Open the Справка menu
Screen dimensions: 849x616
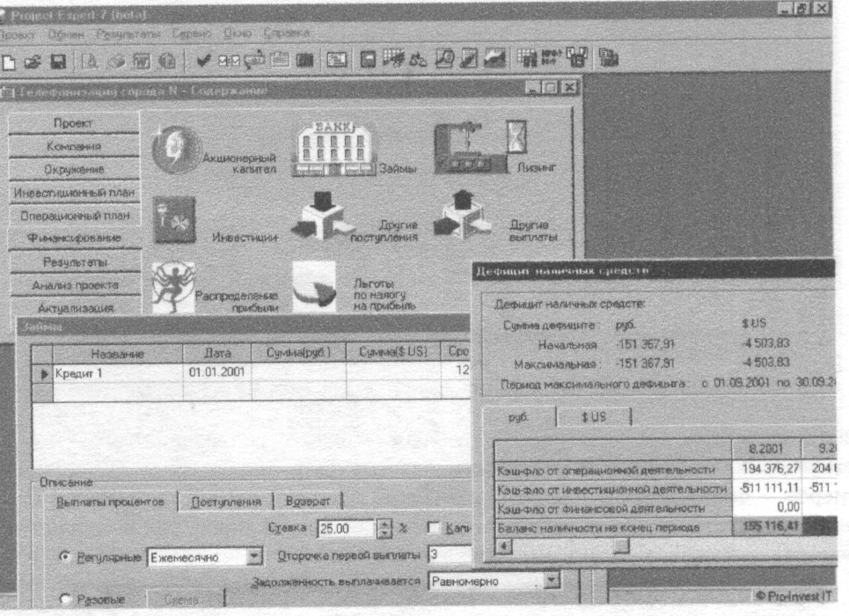point(287,33)
